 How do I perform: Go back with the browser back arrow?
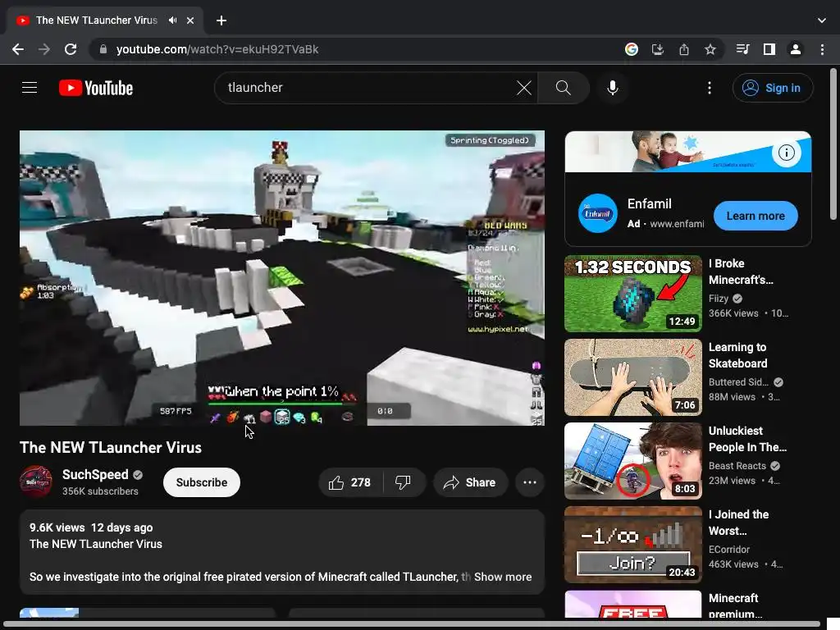click(18, 49)
